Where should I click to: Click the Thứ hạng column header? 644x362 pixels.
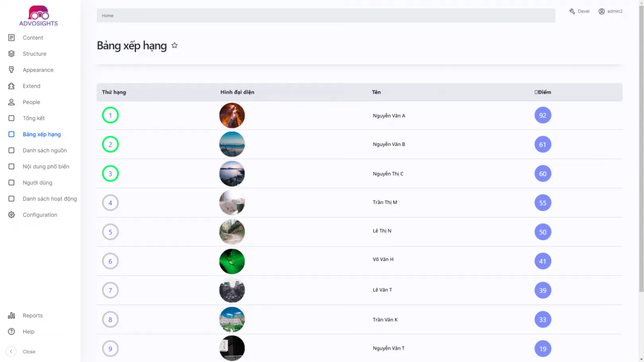click(x=114, y=92)
